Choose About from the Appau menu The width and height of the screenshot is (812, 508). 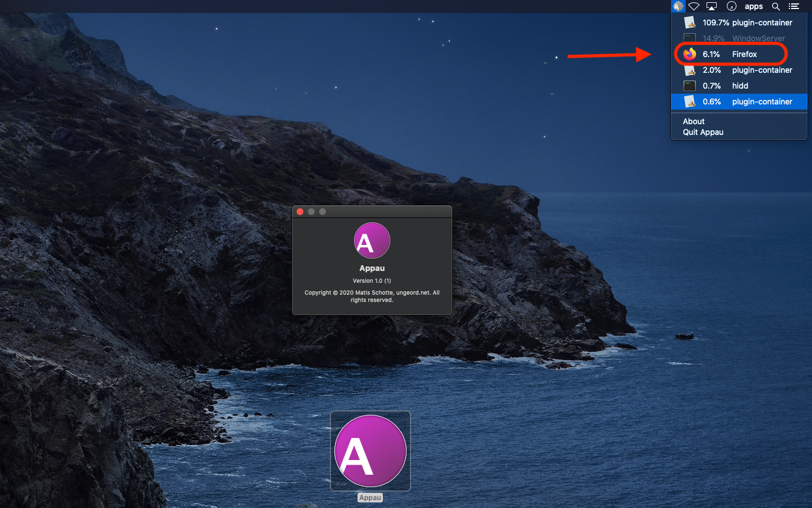(694, 121)
